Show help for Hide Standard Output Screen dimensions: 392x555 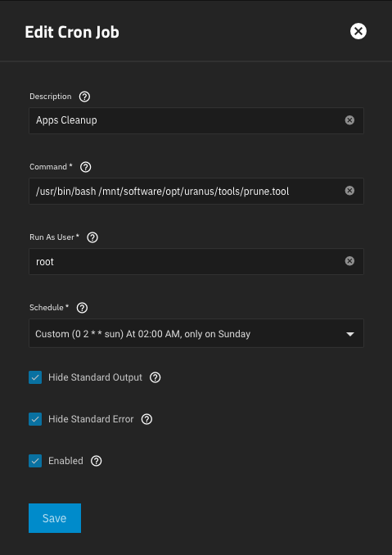[x=155, y=377]
